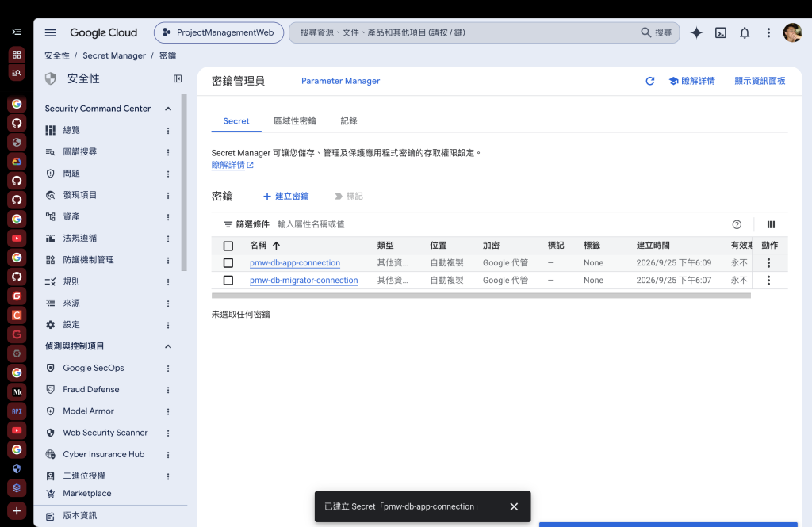The width and height of the screenshot is (812, 527).
Task: Refresh the secrets list
Action: [650, 81]
